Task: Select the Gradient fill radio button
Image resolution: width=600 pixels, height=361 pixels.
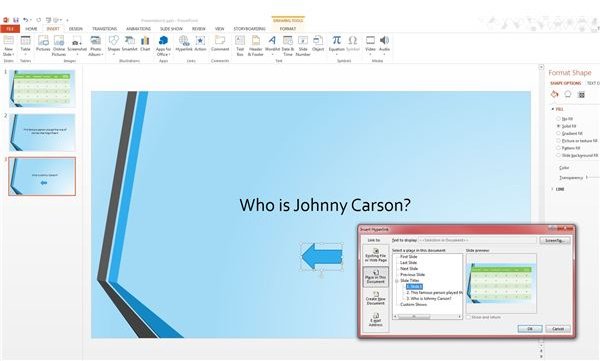Action: [x=559, y=133]
